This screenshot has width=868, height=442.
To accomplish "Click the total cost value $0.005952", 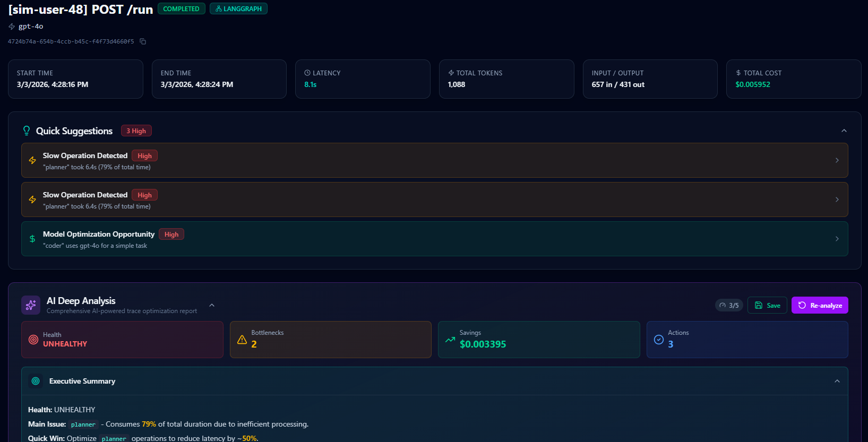I will coord(753,84).
